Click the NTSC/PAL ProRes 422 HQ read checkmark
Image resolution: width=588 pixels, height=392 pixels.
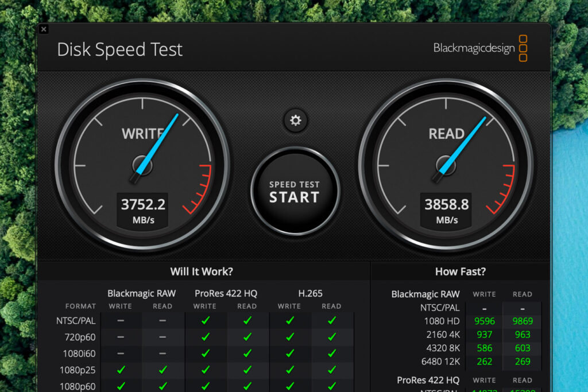(x=247, y=320)
